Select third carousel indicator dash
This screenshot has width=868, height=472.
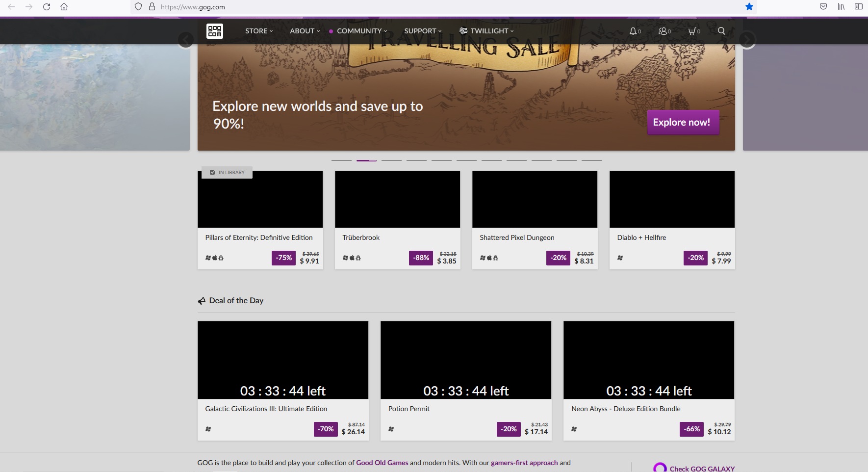(x=391, y=160)
